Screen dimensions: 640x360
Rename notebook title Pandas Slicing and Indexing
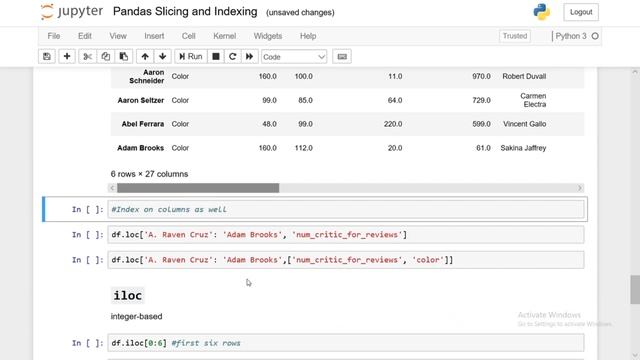[x=185, y=12]
